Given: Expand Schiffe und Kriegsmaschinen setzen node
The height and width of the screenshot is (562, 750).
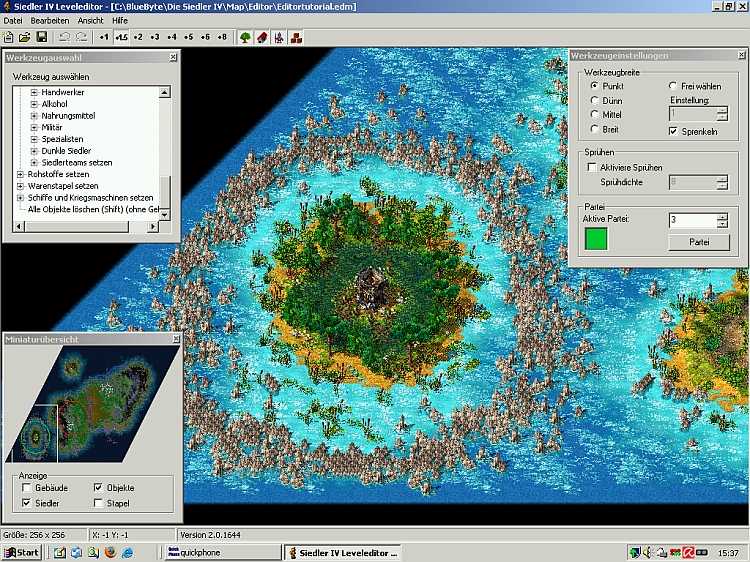Looking at the screenshot, I should pyautogui.click(x=20, y=198).
